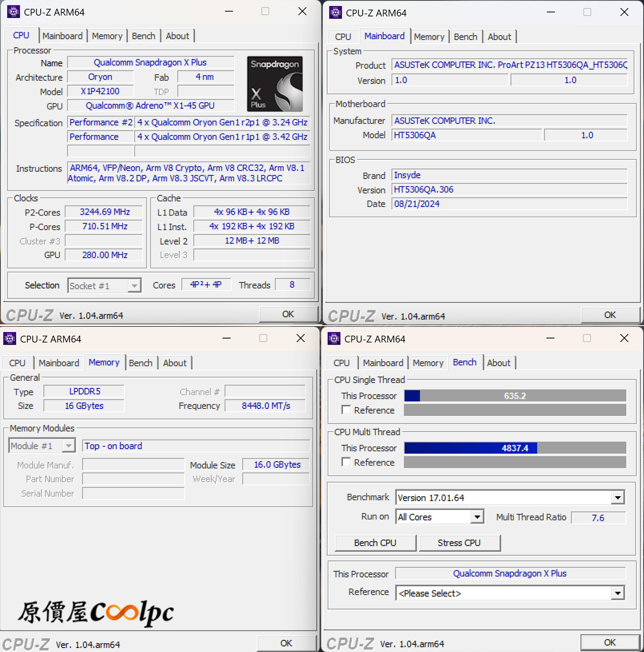This screenshot has width=644, height=652.
Task: Select Mainboard tab in the Bench window
Action: [x=383, y=363]
